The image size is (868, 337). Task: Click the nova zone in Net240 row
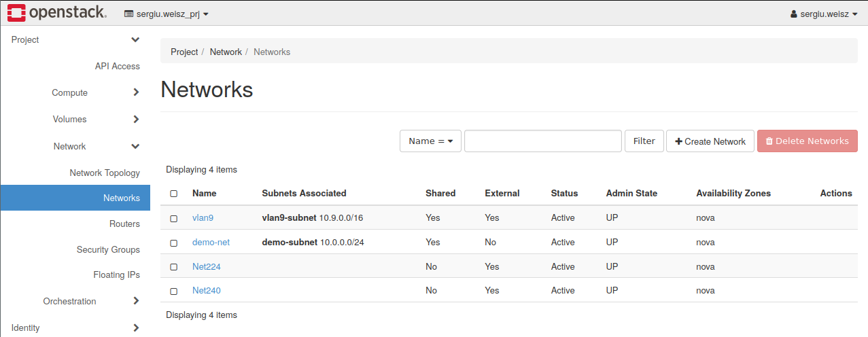[x=706, y=290]
